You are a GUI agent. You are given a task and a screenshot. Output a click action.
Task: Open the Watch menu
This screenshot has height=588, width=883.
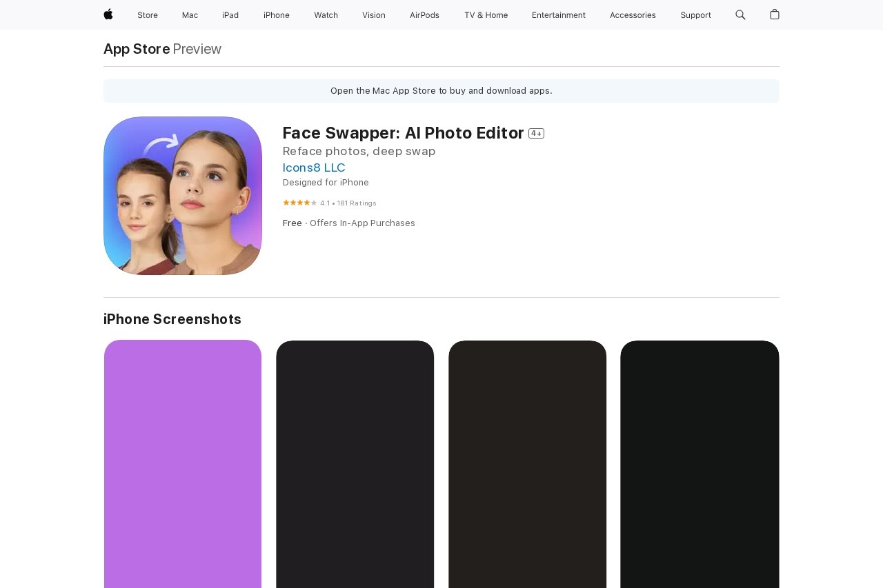click(x=326, y=15)
